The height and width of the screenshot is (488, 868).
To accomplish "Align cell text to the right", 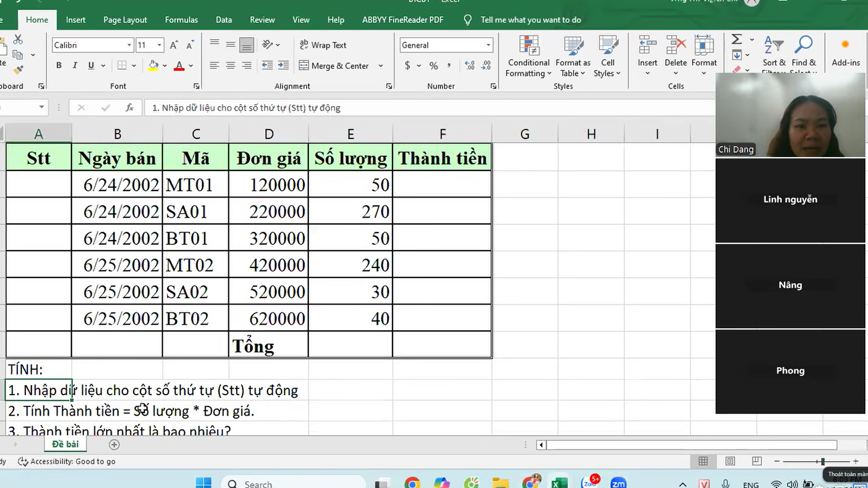I will [x=247, y=66].
